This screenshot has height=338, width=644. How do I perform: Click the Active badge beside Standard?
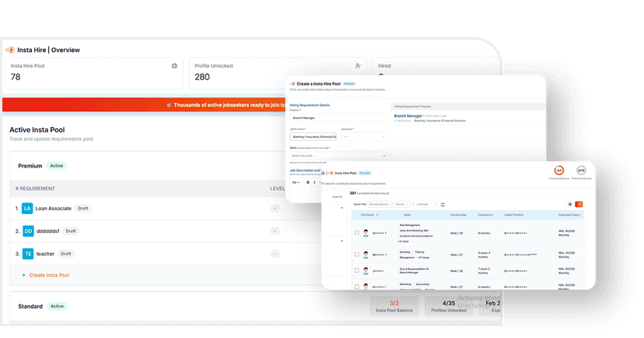pos(57,306)
